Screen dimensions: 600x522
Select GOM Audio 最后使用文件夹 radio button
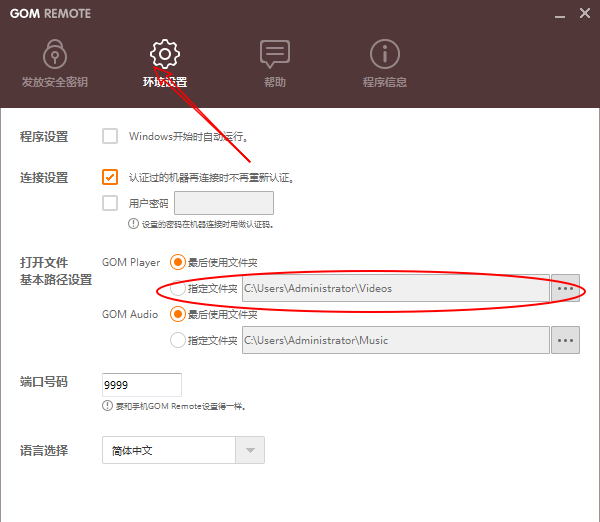click(x=178, y=314)
